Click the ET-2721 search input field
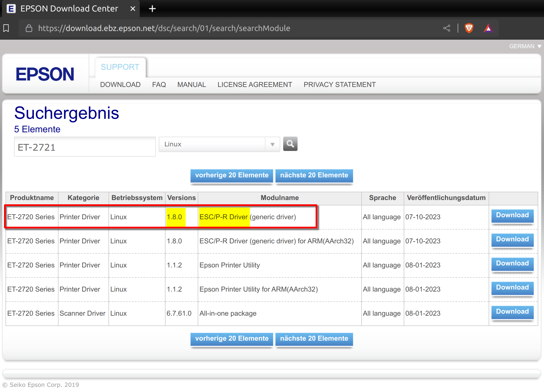 click(85, 147)
